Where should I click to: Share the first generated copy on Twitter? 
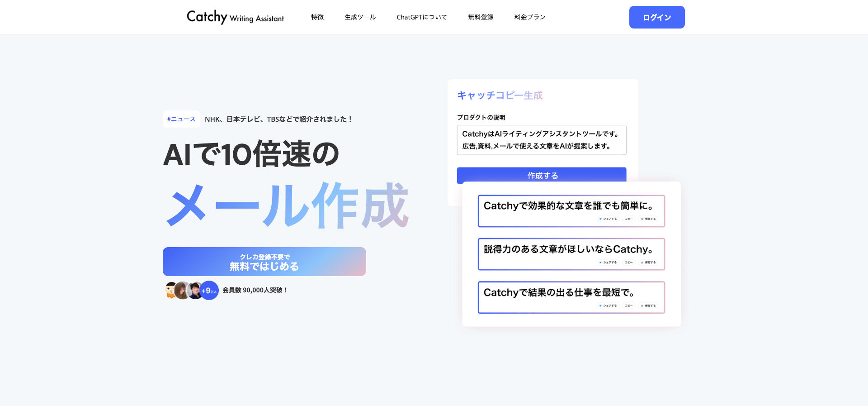608,219
